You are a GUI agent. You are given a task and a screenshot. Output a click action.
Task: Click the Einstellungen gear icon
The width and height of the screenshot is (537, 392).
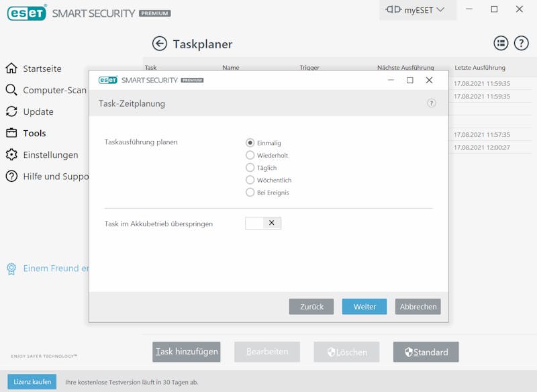coord(11,154)
